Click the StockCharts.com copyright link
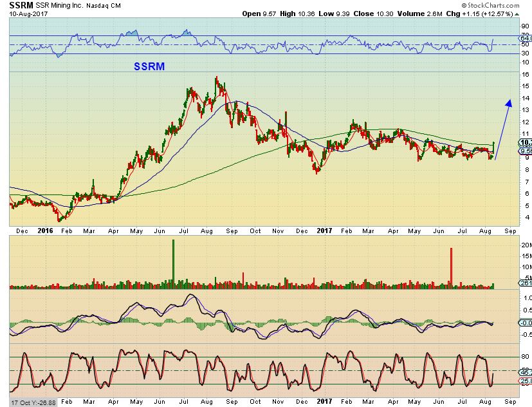The height and width of the screenshot is (407, 532). point(490,5)
